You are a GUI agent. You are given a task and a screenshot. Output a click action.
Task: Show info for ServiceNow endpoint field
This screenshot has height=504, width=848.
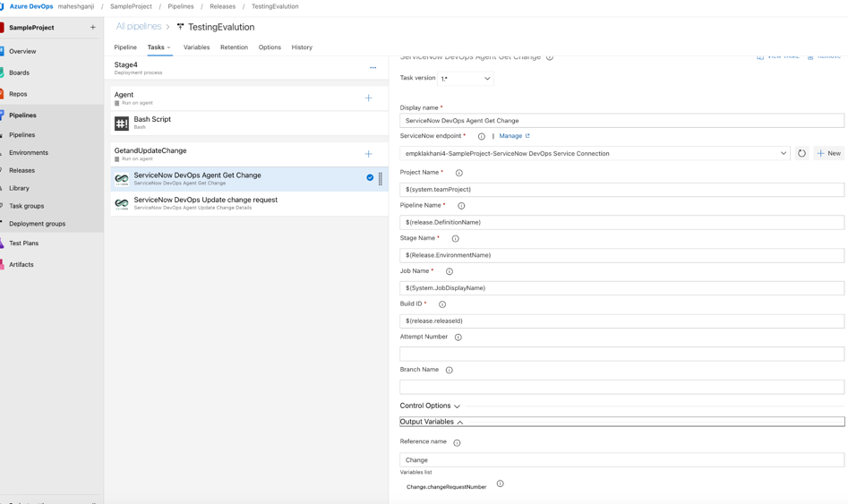[482, 136]
